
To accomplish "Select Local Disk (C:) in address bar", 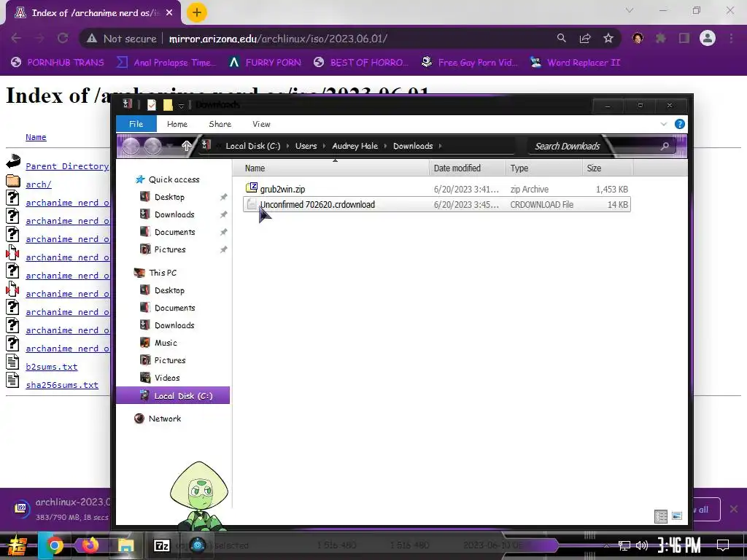I will tap(252, 146).
